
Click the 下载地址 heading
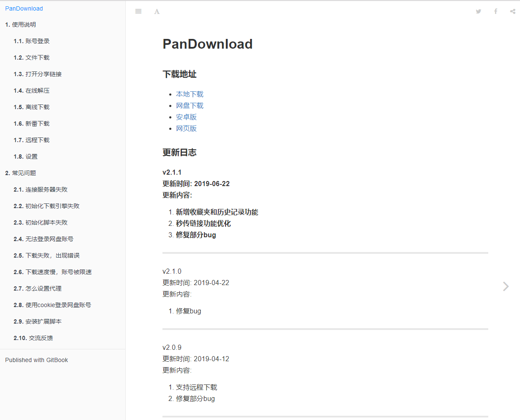click(179, 74)
